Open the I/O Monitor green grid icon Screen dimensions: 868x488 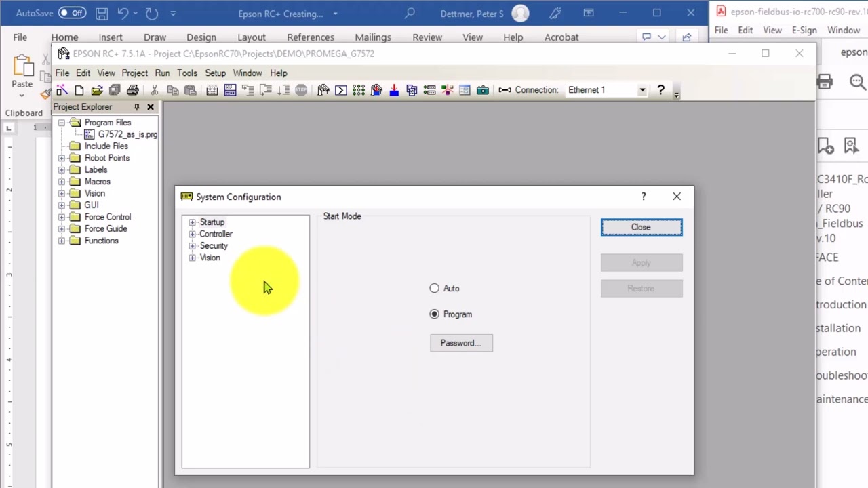click(359, 90)
